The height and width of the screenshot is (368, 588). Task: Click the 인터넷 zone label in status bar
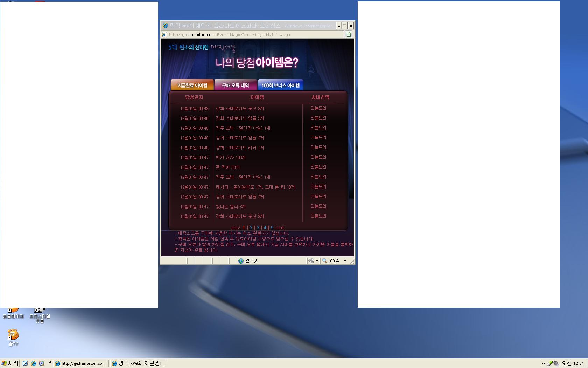coord(251,261)
